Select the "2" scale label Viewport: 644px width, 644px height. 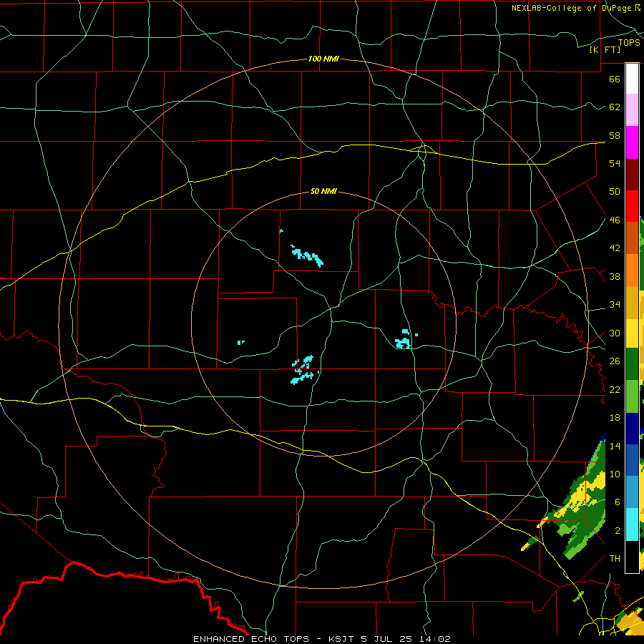(618, 531)
